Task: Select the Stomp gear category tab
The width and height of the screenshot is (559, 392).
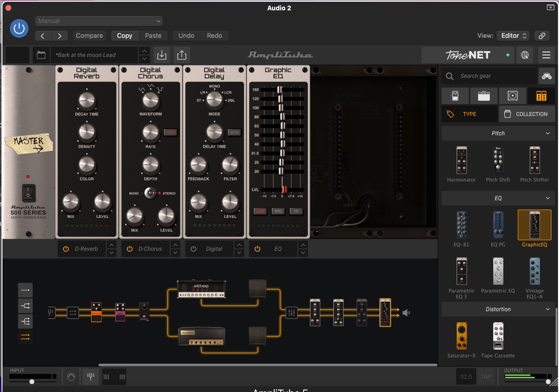Action: pyautogui.click(x=455, y=96)
